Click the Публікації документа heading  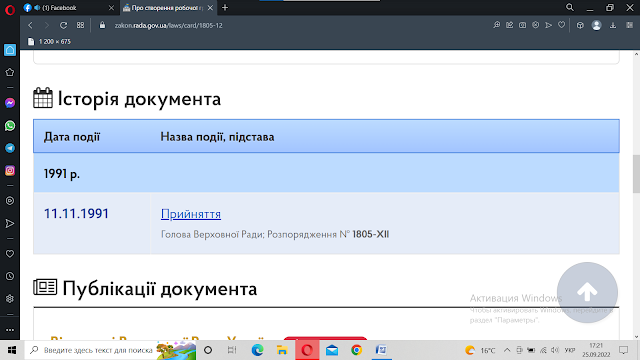(160, 289)
